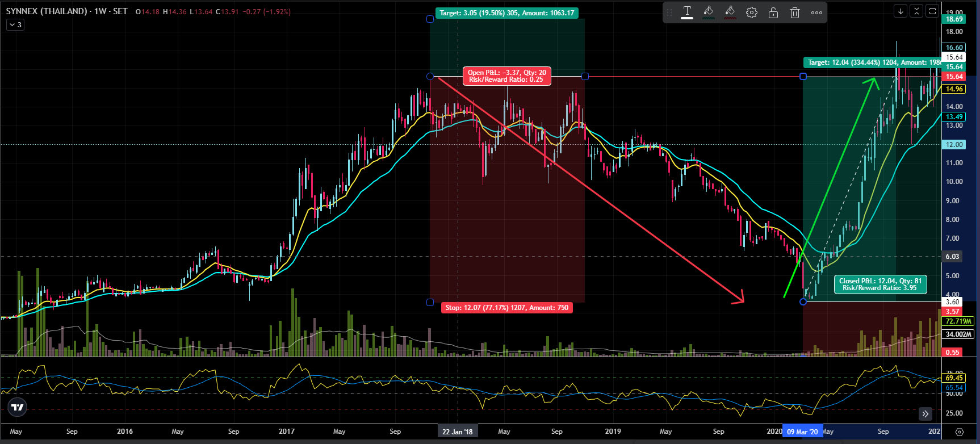Image resolution: width=980 pixels, height=444 pixels.
Task: Click the 69.45 RSI value label
Action: coord(954,378)
